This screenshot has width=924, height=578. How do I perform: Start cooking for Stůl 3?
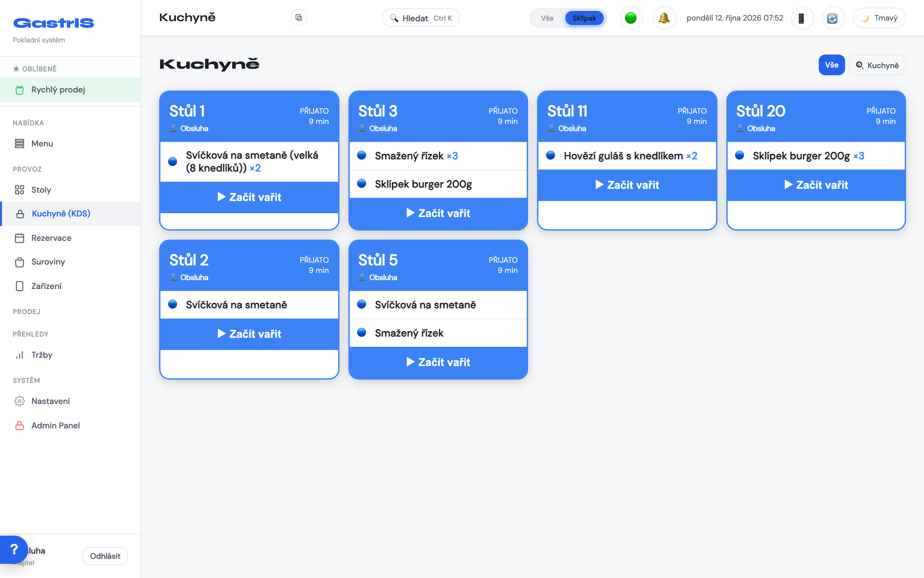pyautogui.click(x=438, y=213)
